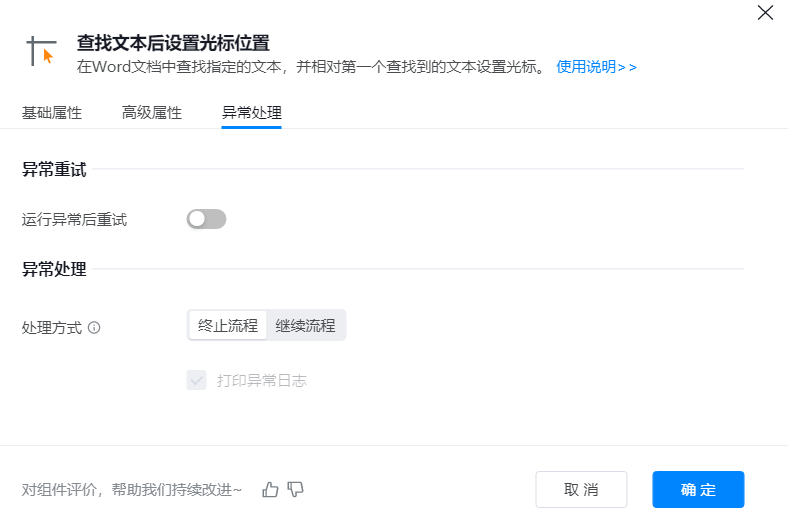Click the cursor-position component icon beside the title

pos(42,51)
